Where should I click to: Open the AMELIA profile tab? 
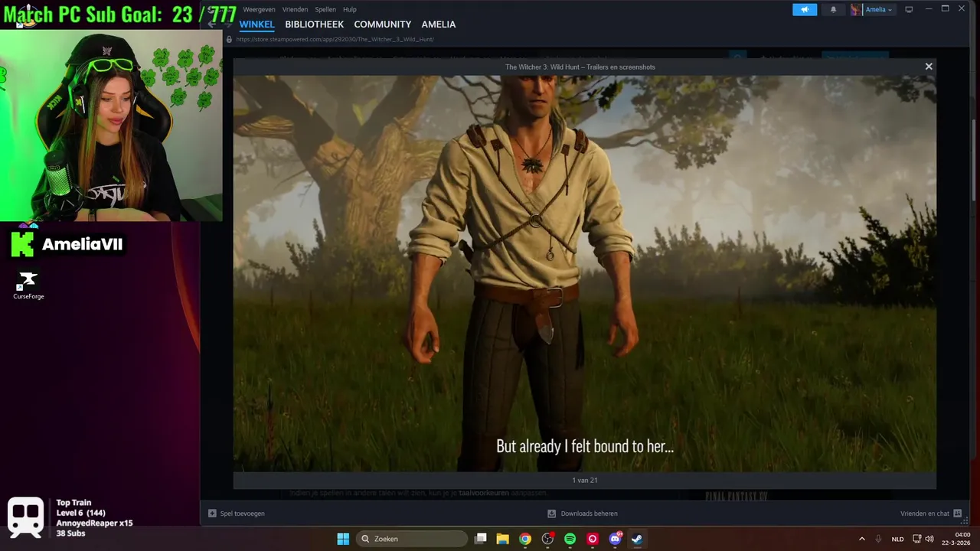pyautogui.click(x=438, y=24)
